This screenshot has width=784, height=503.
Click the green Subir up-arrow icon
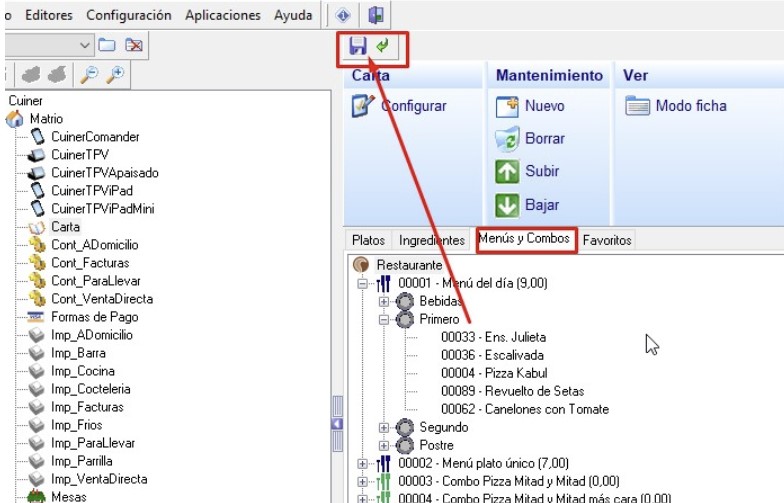pos(507,172)
